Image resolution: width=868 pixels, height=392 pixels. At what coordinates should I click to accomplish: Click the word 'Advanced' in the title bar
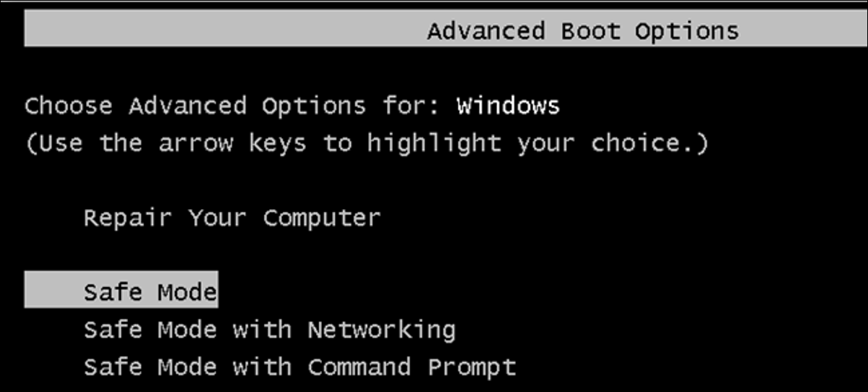[485, 31]
